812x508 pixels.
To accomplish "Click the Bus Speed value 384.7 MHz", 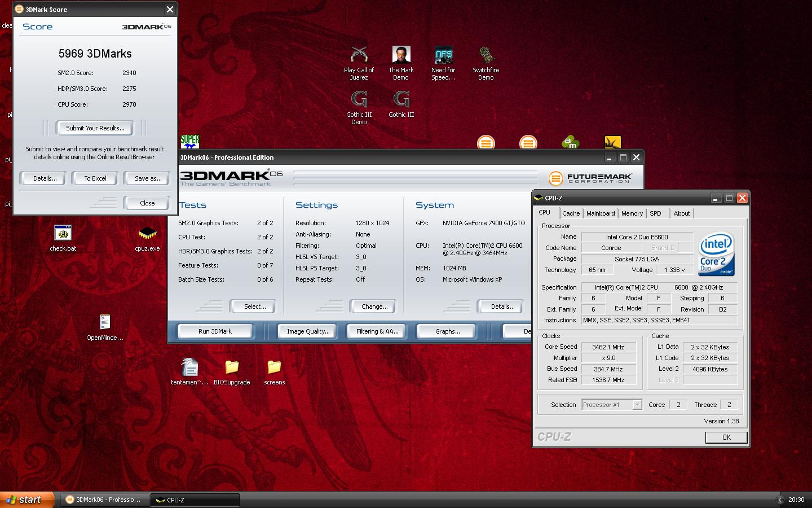I will tap(608, 369).
